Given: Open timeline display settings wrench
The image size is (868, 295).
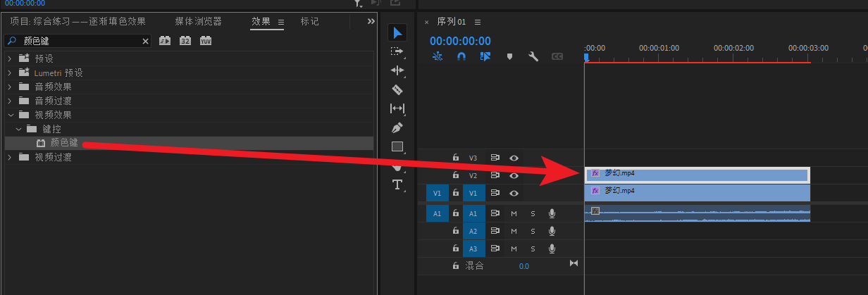Looking at the screenshot, I should (x=533, y=56).
